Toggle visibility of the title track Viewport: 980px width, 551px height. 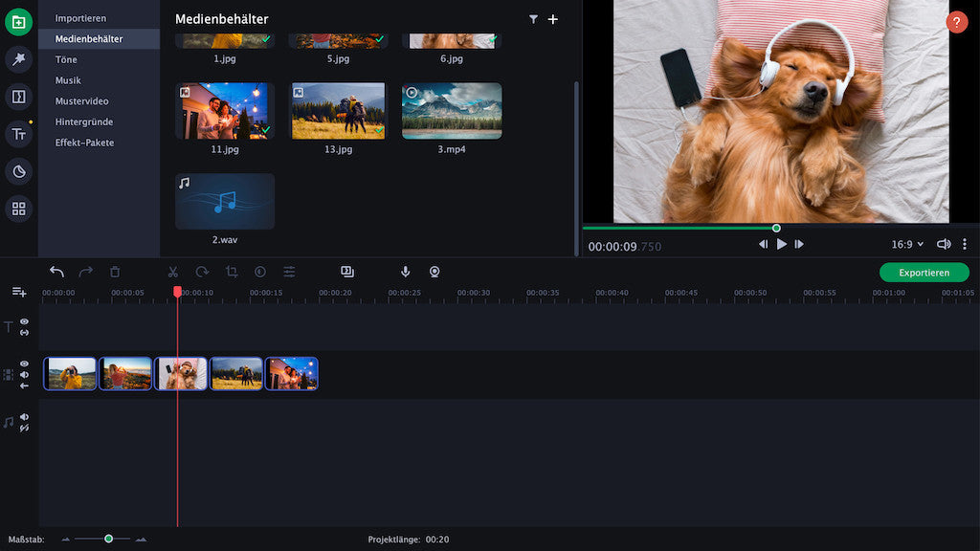(24, 322)
